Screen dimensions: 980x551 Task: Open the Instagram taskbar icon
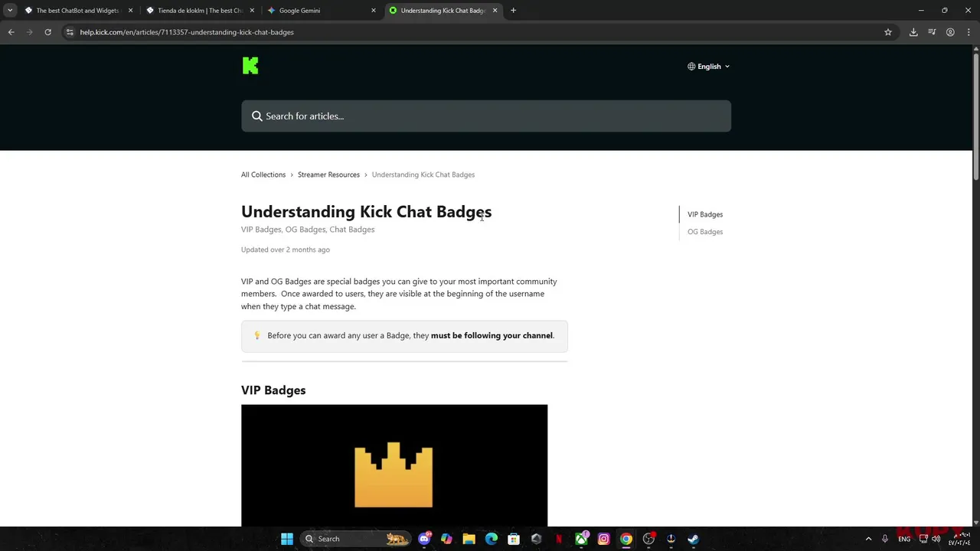pos(603,539)
